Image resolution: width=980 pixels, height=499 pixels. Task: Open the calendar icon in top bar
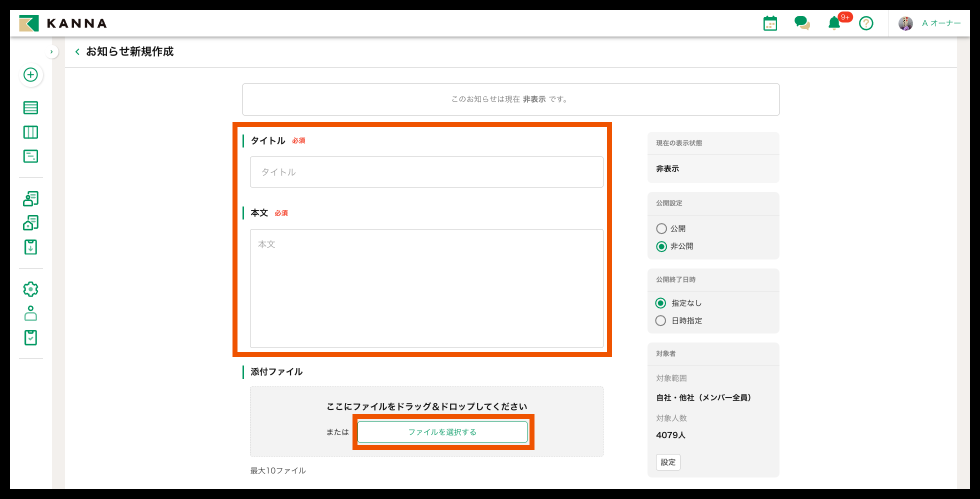(770, 23)
